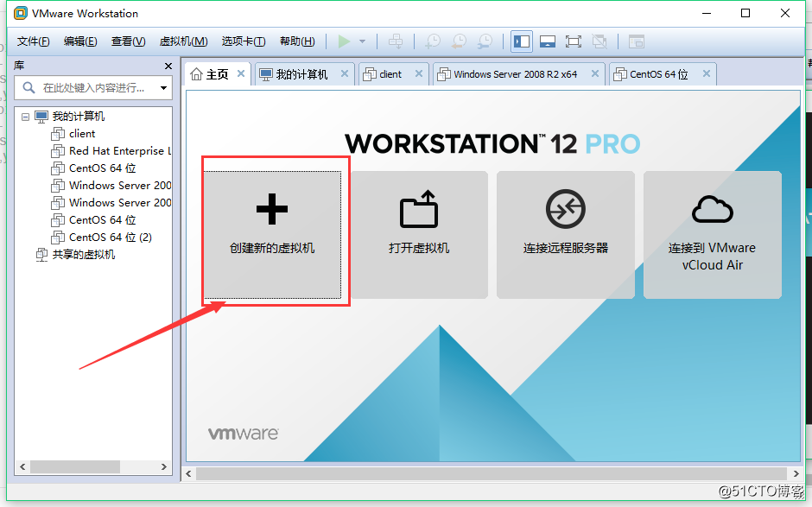
Task: Click main area scroll right arrow
Action: click(x=796, y=473)
